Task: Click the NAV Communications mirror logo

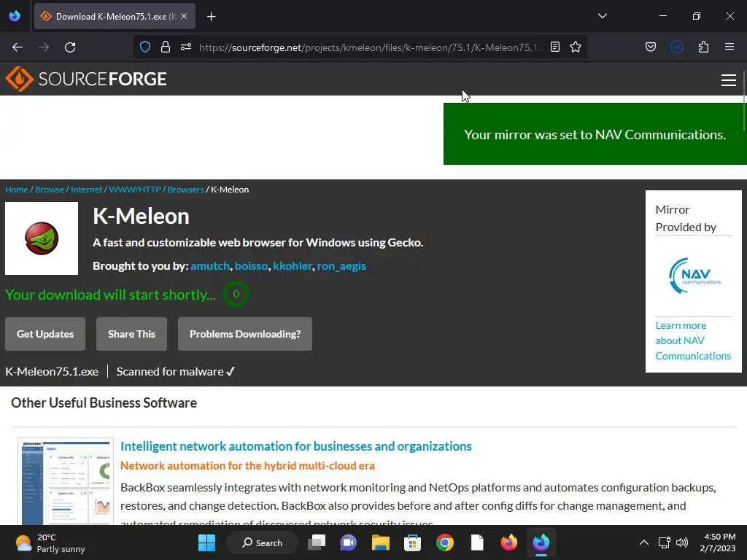Action: click(x=694, y=276)
